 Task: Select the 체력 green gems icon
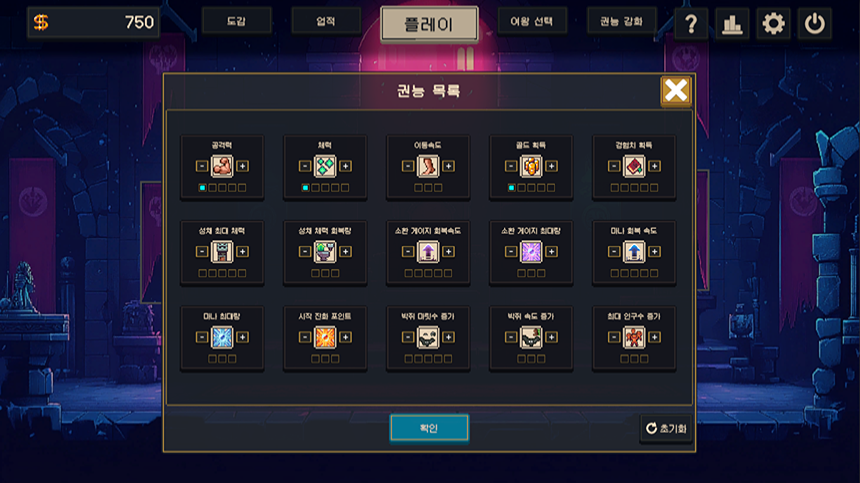click(x=325, y=166)
